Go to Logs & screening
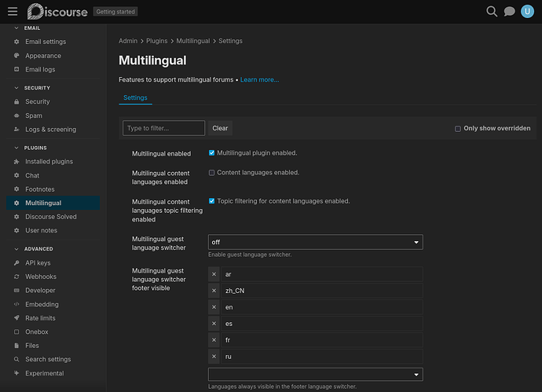542x392 pixels. point(53,130)
